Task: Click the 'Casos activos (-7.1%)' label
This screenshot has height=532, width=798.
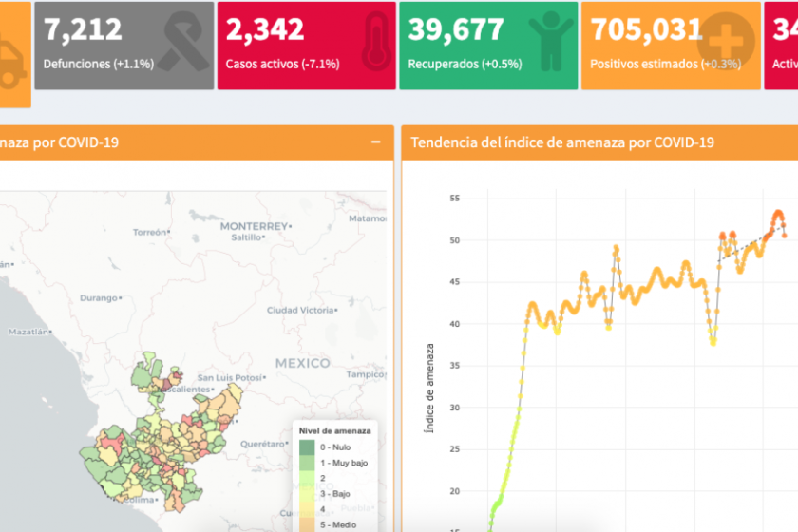Action: [282, 65]
